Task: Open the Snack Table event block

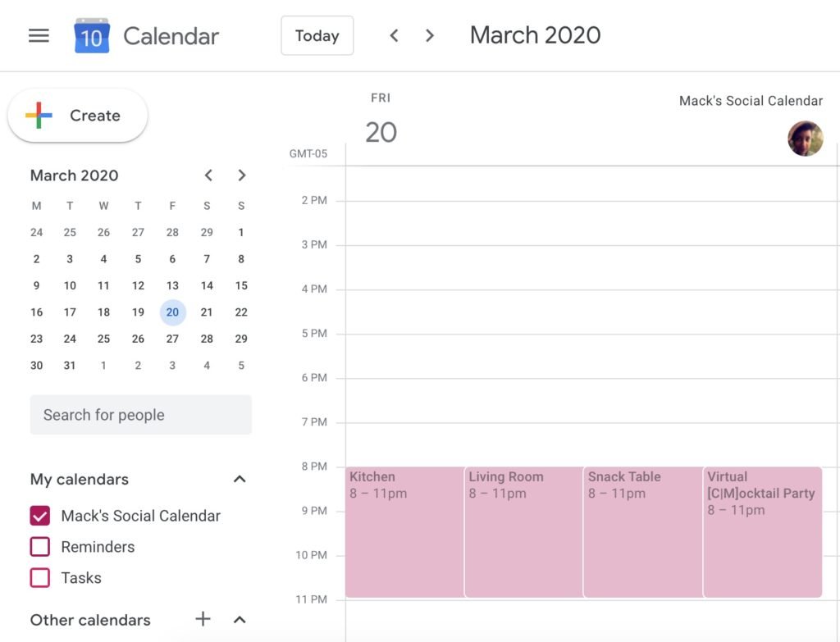Action: (x=643, y=531)
